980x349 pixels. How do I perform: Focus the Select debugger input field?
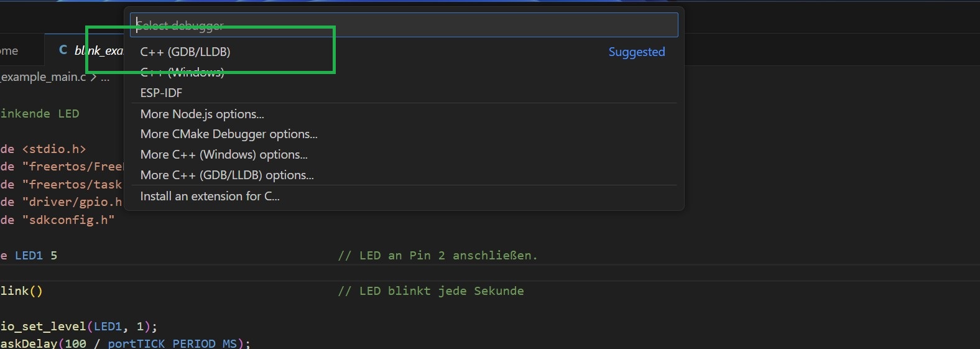pos(404,25)
